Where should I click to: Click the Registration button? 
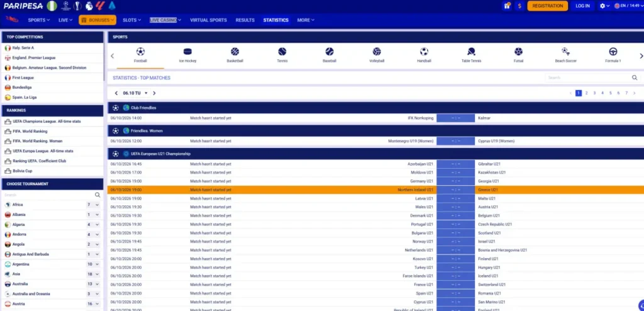point(548,6)
